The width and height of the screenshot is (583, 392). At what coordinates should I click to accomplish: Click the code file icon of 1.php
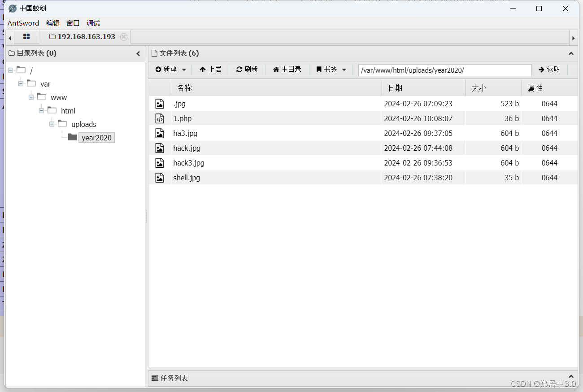[x=160, y=118]
